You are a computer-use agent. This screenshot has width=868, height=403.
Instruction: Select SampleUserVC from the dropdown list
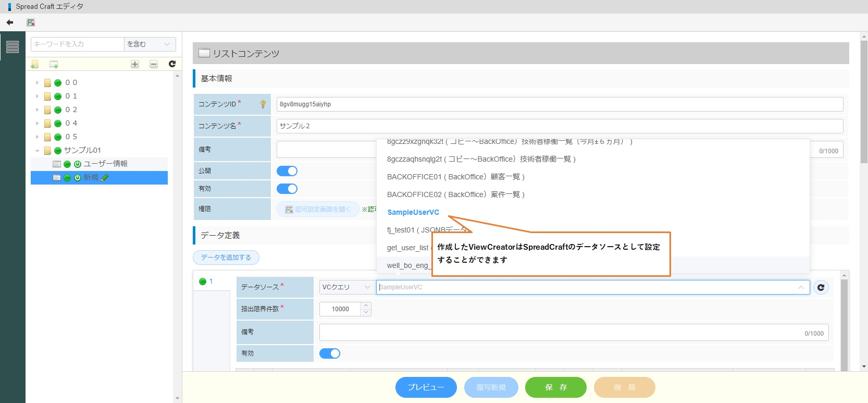coord(413,212)
